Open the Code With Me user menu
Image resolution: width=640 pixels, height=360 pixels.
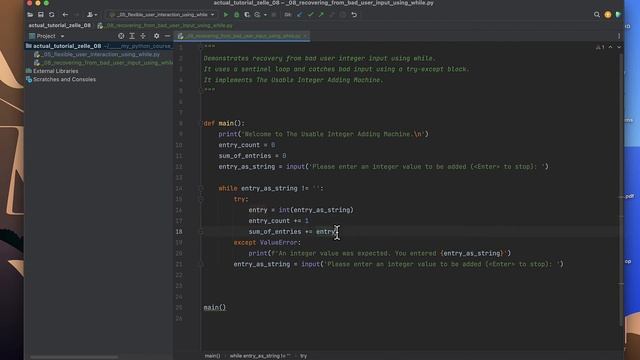92,15
